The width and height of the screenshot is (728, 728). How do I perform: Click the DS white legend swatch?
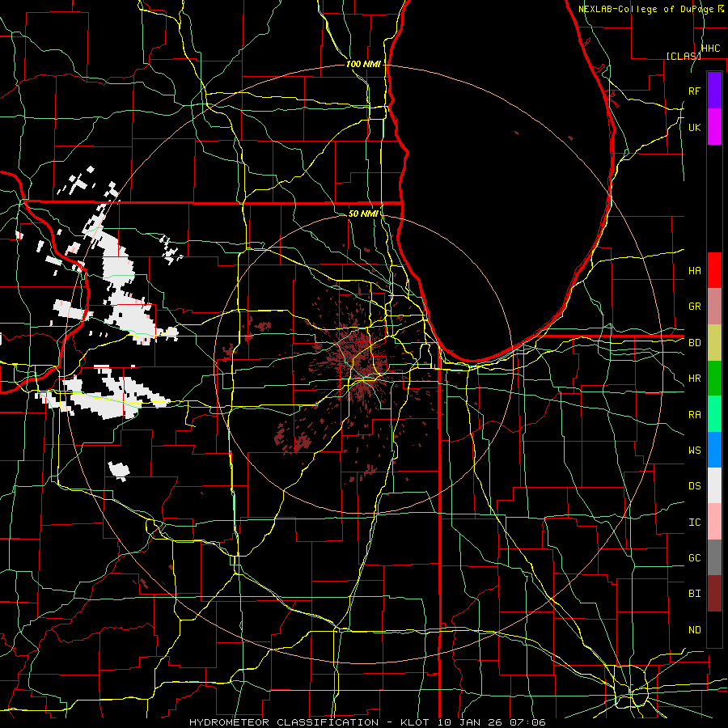coord(714,485)
